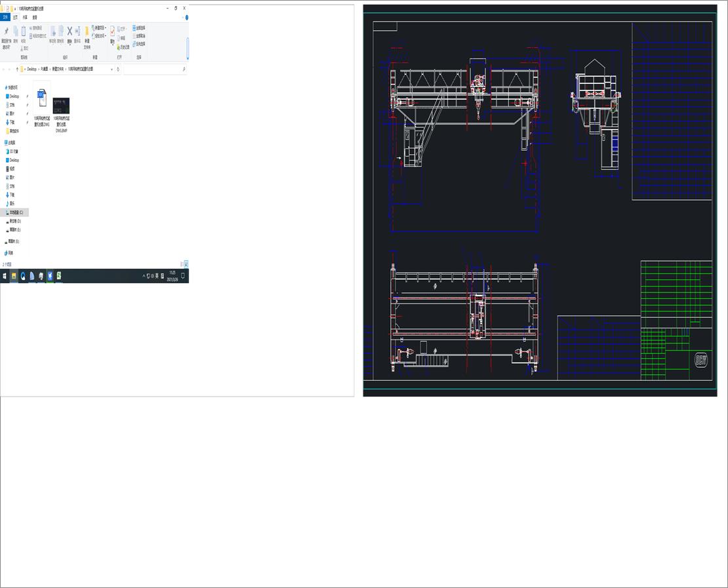Click the New folder icon in ribbon
This screenshot has height=588, width=728.
(x=87, y=31)
